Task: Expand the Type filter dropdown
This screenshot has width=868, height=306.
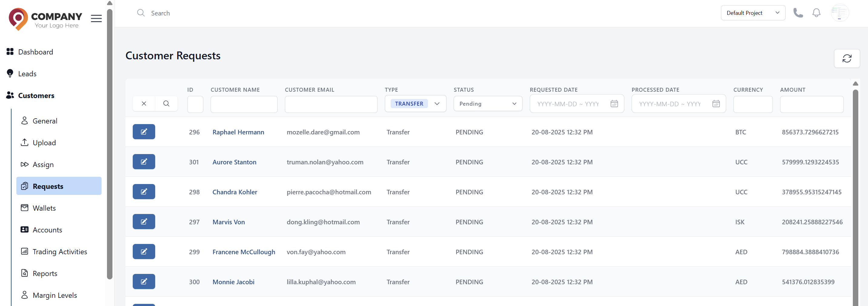Action: pos(415,104)
